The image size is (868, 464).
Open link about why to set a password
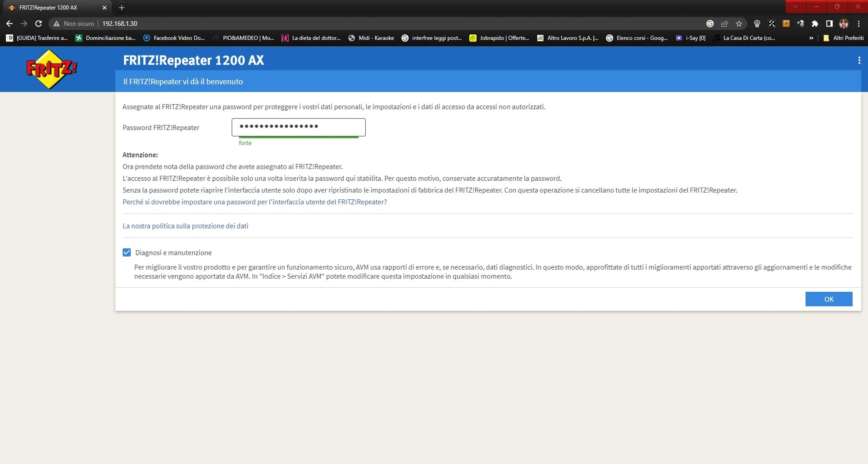click(254, 202)
